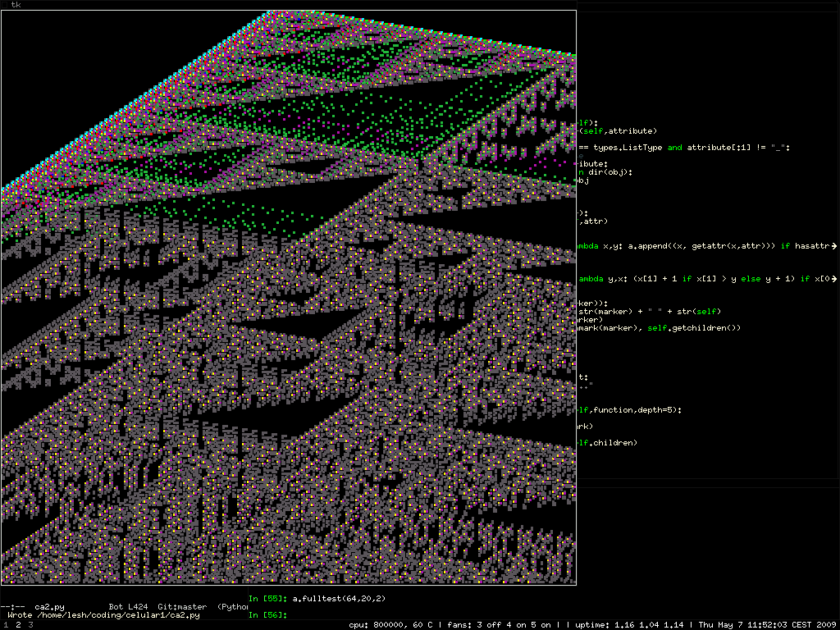The height and width of the screenshot is (630, 840).
Task: Click the "uptime: 1.16 1.04 1.14" status entry
Action: click(x=630, y=625)
